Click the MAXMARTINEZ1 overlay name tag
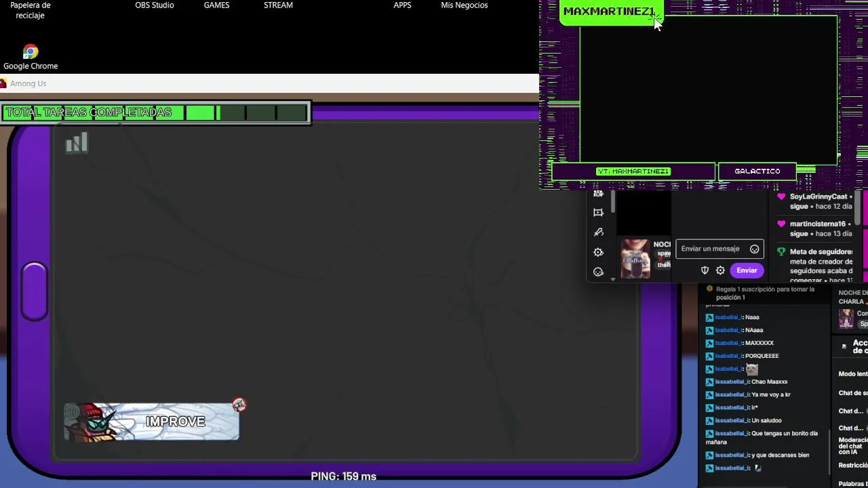Screen dimensions: 868x488 [609, 12]
